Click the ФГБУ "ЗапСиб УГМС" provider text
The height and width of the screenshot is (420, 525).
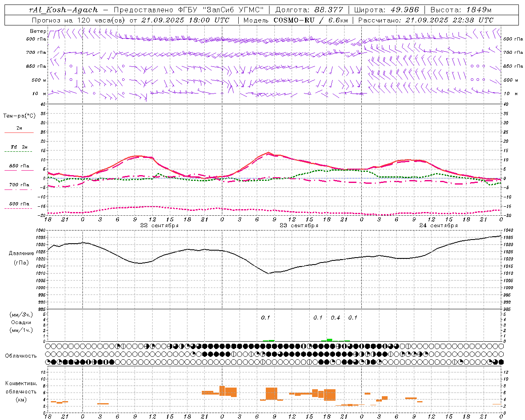(x=221, y=10)
